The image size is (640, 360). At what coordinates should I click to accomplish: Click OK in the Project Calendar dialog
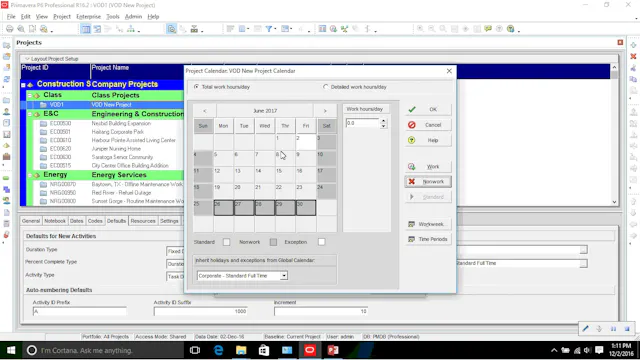tap(428, 109)
